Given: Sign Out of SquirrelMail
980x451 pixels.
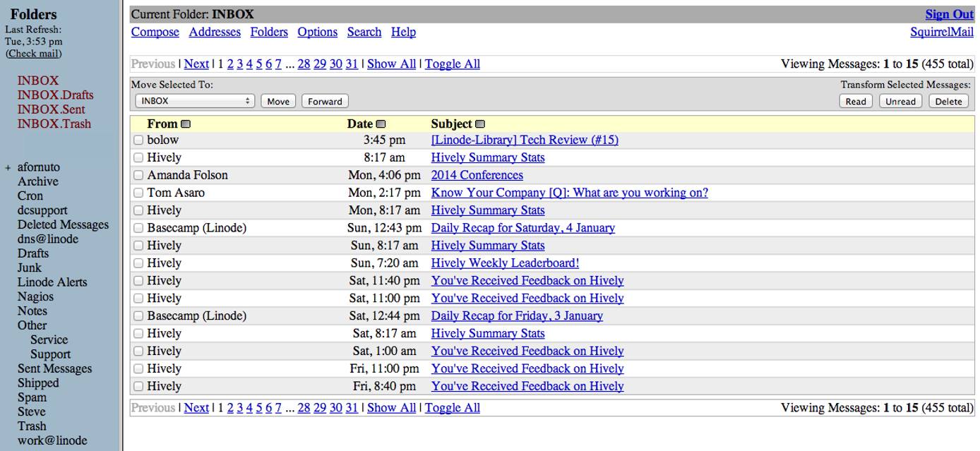Looking at the screenshot, I should [x=949, y=13].
